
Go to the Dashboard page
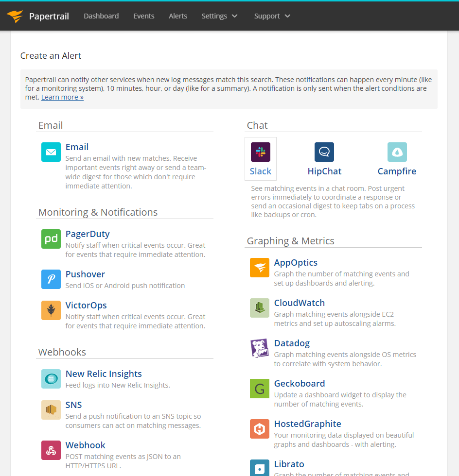[101, 16]
